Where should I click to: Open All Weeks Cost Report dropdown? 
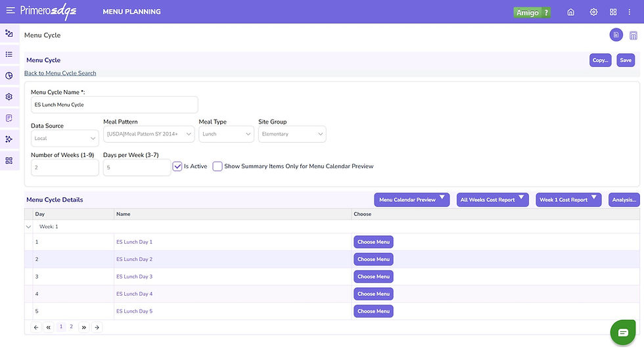coord(492,200)
